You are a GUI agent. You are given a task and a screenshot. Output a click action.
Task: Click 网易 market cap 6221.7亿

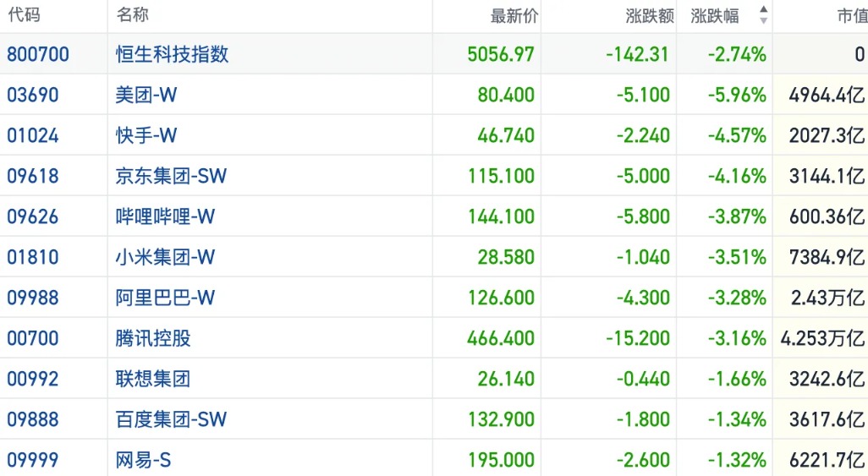click(827, 460)
